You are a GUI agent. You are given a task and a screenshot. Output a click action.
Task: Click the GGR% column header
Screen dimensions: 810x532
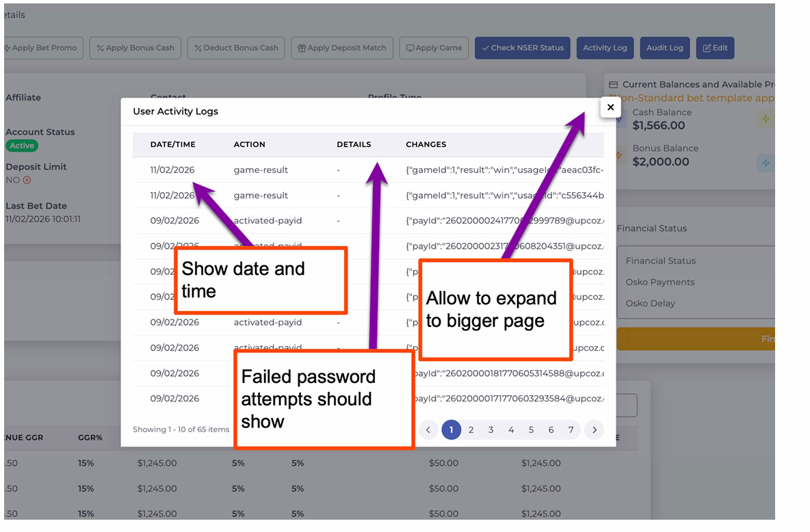90,438
